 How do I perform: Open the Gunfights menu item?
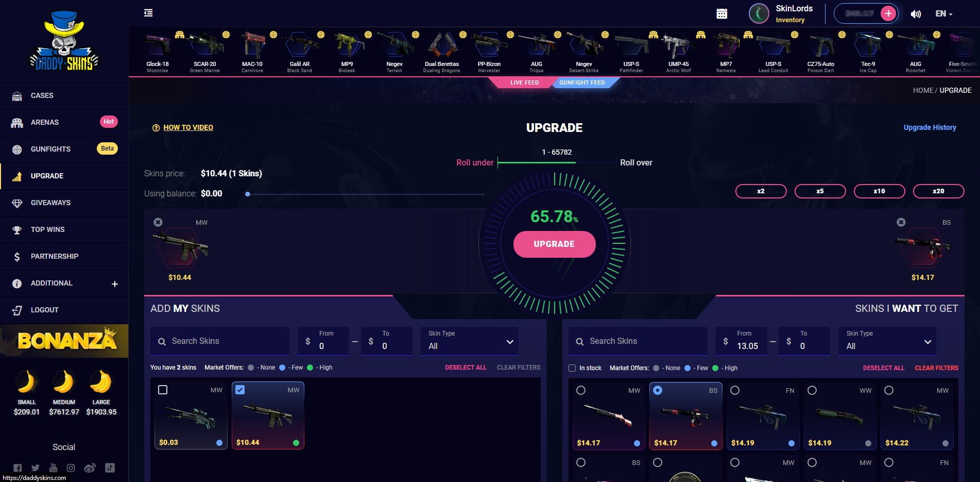pos(64,149)
